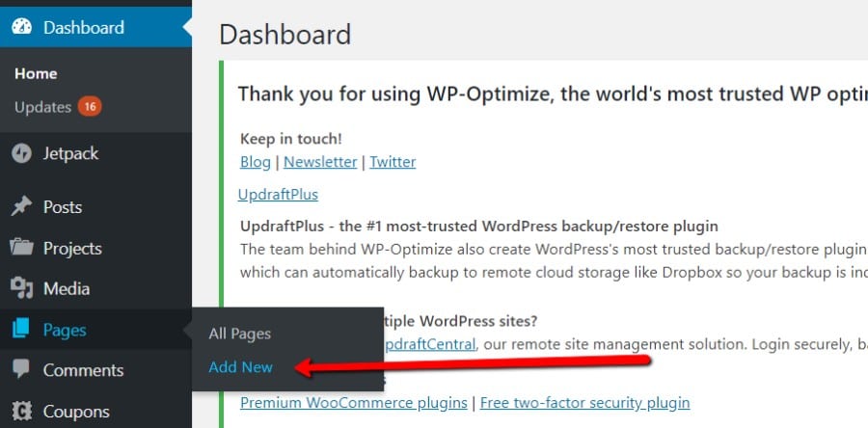Click the Dashboard gauge icon
This screenshot has width=868, height=428.
click(x=21, y=27)
